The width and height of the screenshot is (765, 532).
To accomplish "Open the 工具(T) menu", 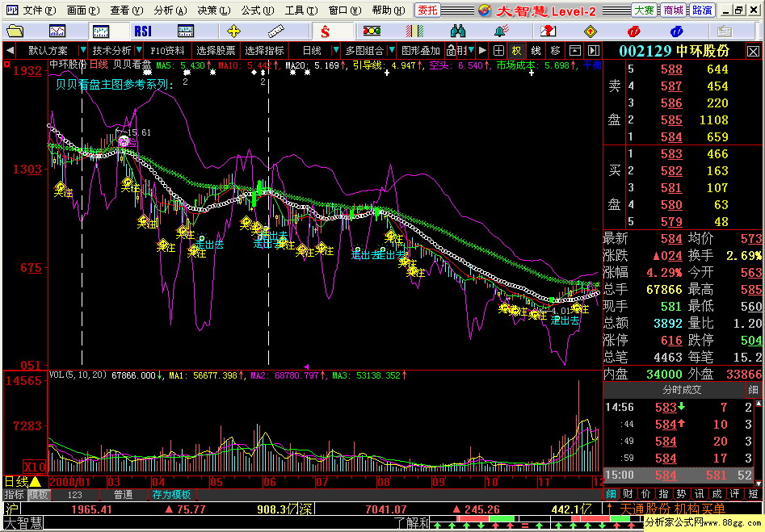I will point(301,10).
